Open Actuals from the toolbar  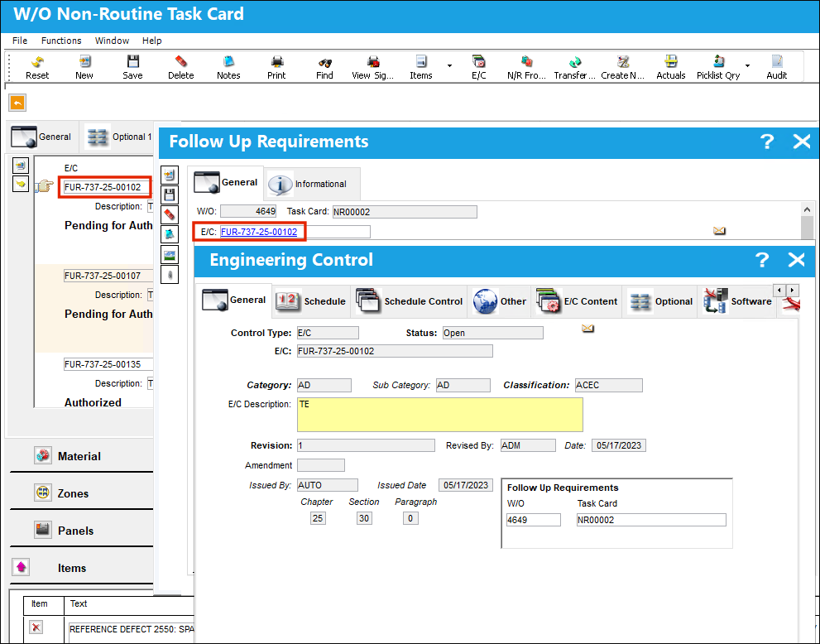671,68
